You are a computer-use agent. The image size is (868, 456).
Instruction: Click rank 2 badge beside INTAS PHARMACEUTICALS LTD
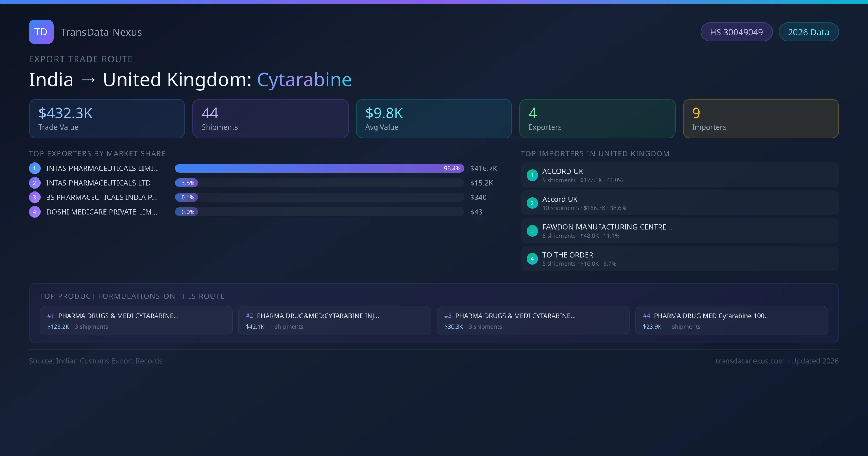coord(35,183)
